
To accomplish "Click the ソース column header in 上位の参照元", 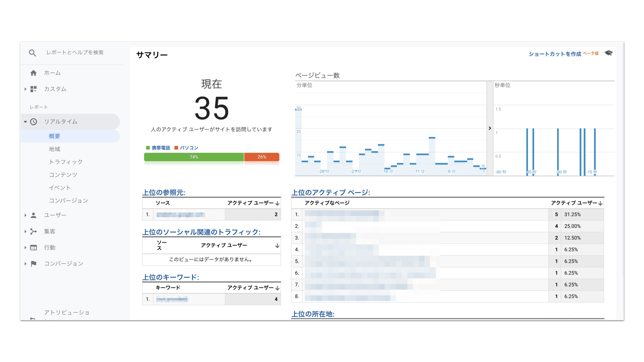I will [163, 203].
